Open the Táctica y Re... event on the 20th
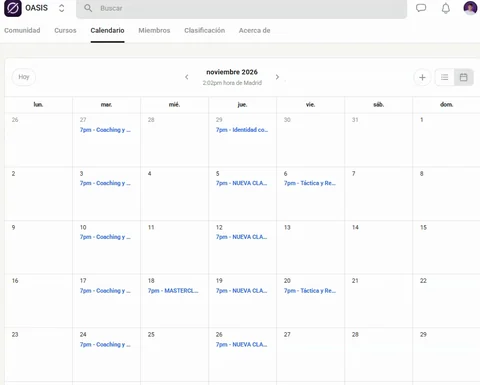480x385 pixels. tap(310, 291)
